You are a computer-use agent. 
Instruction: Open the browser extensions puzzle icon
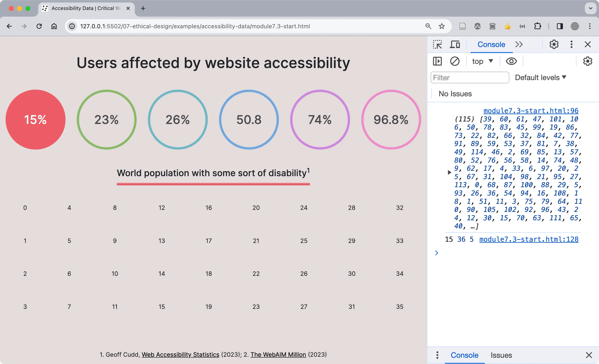click(537, 26)
